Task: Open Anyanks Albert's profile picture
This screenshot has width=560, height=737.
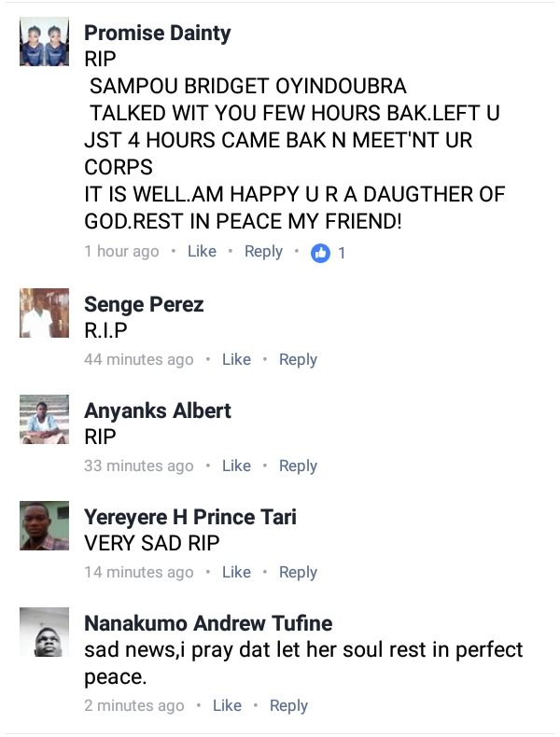Action: pos(44,419)
